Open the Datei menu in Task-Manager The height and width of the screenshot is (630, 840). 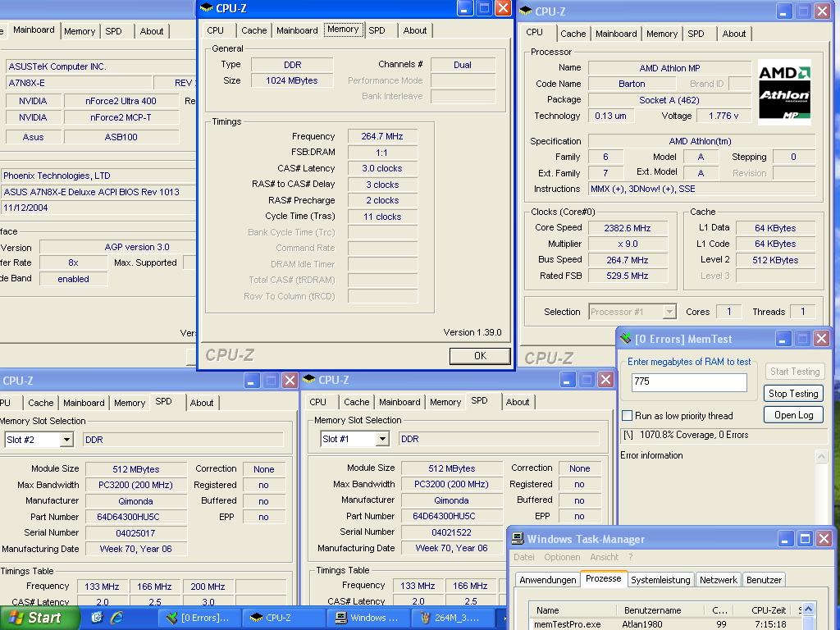click(x=523, y=557)
